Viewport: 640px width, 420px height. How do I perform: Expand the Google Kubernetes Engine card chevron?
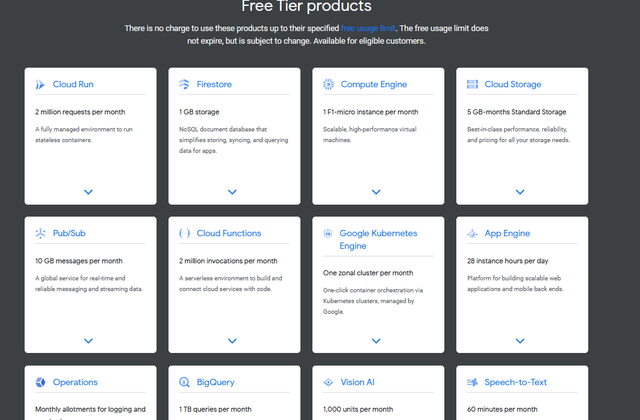[376, 341]
